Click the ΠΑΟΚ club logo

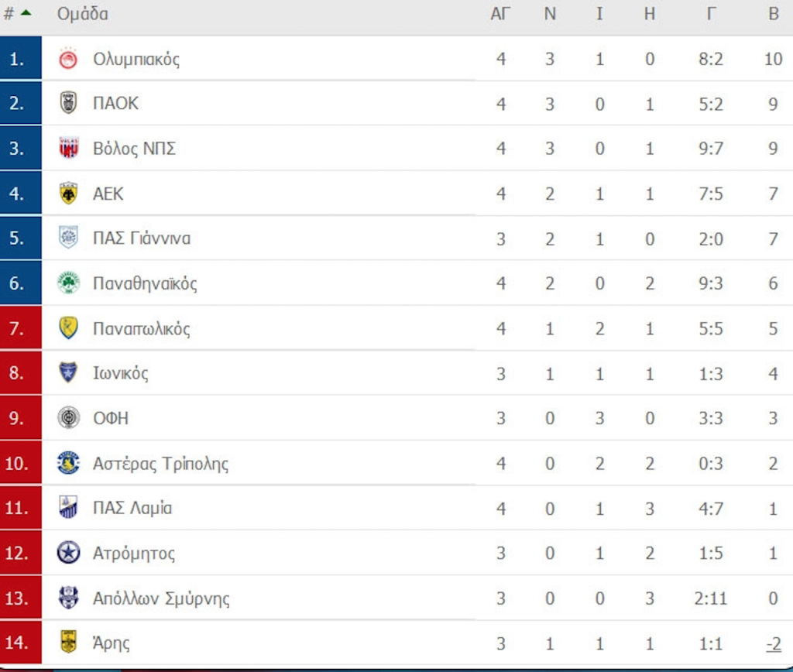(69, 103)
